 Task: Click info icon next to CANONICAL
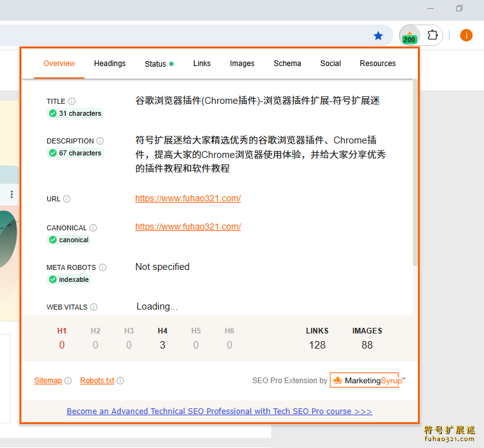(93, 228)
